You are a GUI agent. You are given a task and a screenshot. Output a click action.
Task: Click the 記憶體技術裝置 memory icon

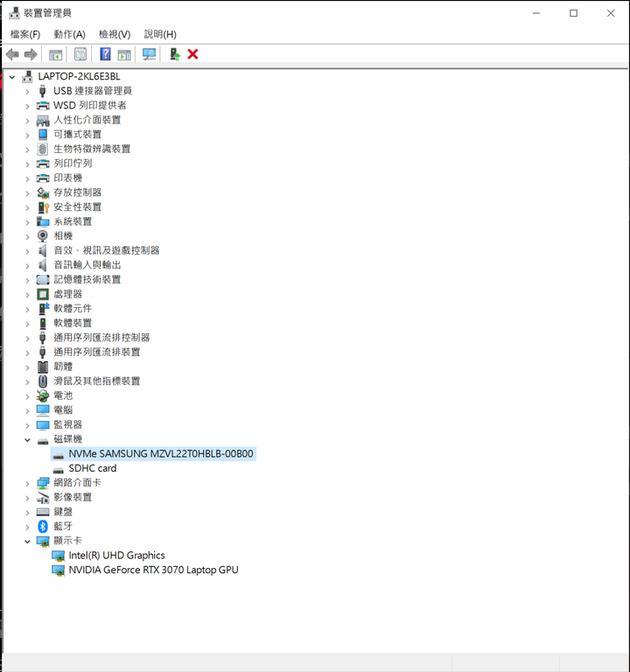coord(43,280)
